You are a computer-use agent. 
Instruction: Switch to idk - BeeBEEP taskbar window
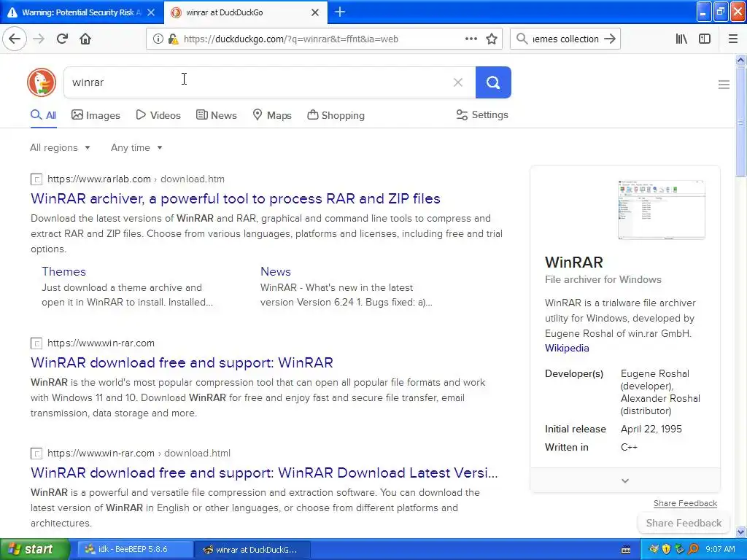[135, 550]
